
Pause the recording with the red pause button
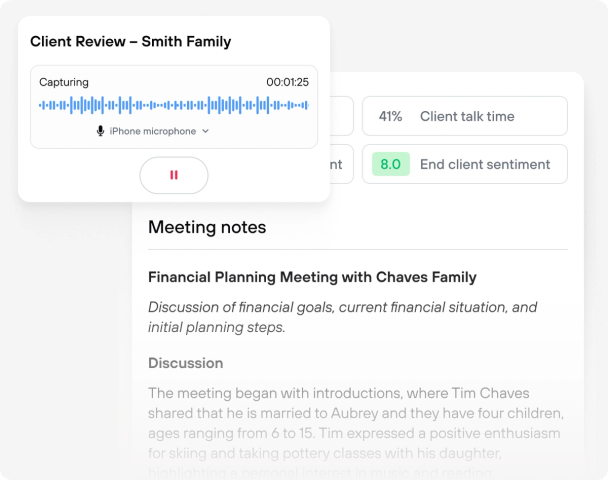(x=174, y=175)
